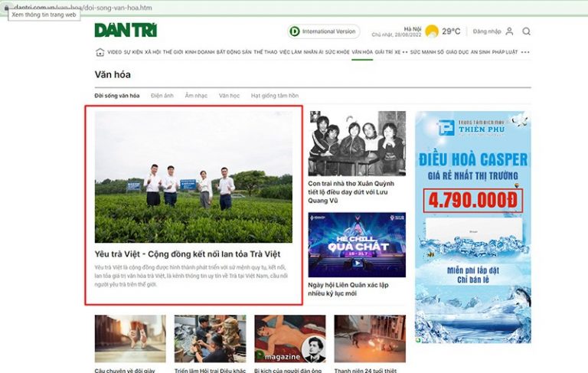588x373 pixels.
Task: Open the tea field featured photo
Action: (x=194, y=177)
